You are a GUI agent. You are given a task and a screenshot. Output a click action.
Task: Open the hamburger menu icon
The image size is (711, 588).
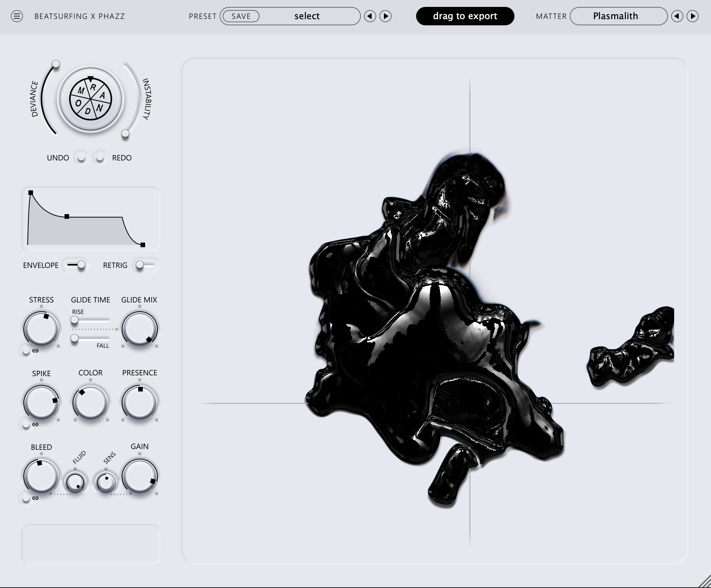click(17, 16)
